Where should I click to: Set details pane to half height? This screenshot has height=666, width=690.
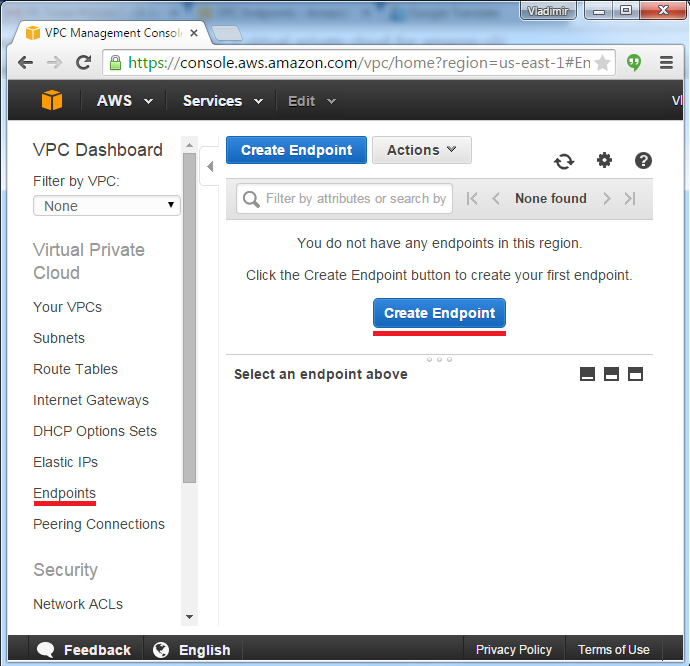coord(611,374)
